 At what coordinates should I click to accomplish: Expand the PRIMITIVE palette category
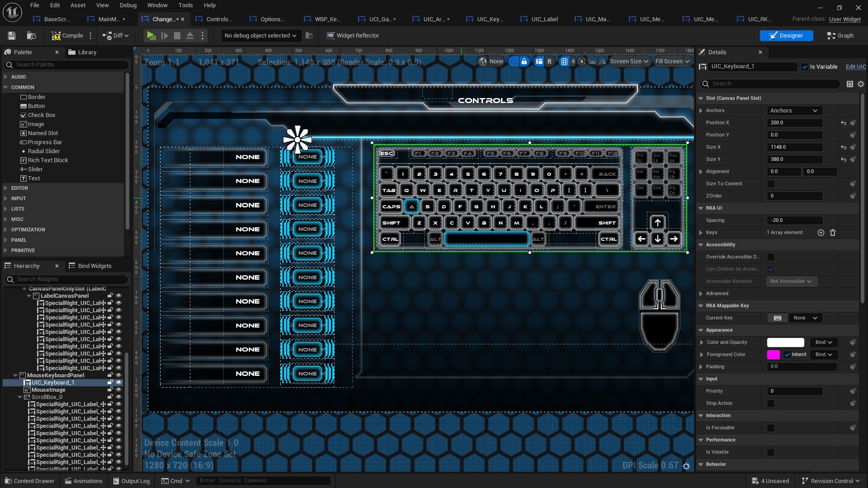click(x=23, y=250)
